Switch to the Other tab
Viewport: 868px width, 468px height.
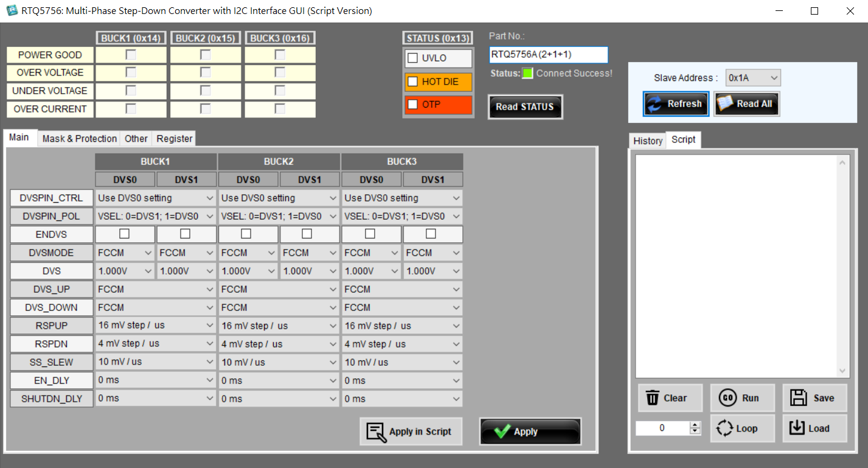click(x=136, y=139)
